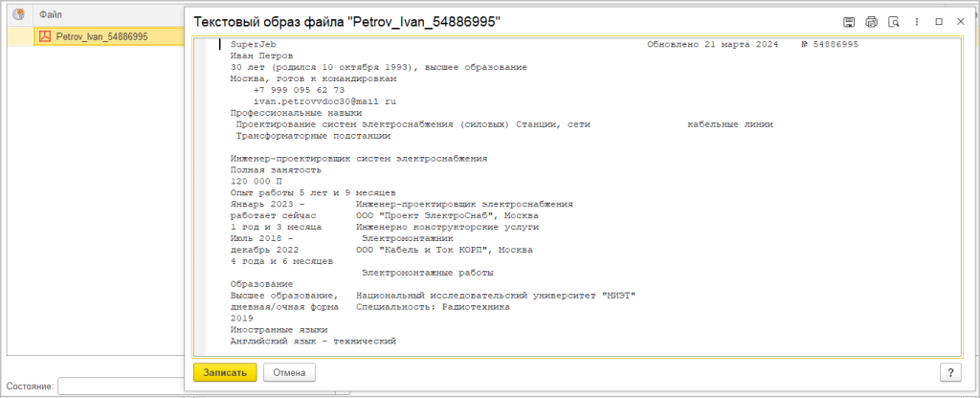Image resolution: width=980 pixels, height=398 pixels.
Task: Click the phone number +7 999 095 62 73
Action: click(299, 90)
